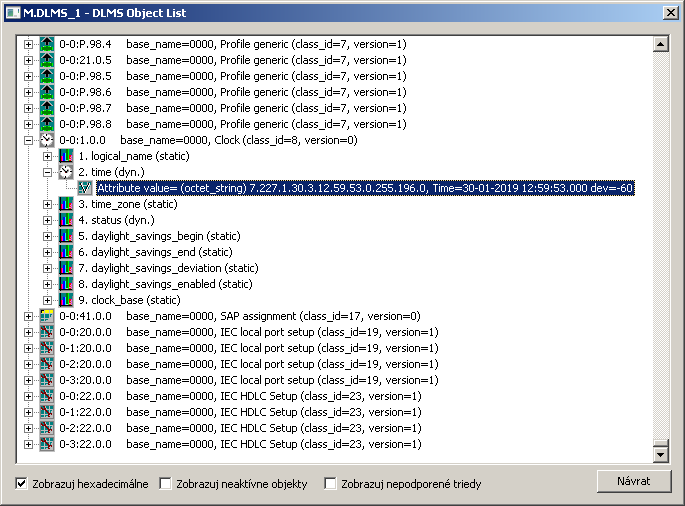Enable the Zobrazuj neaktívne objekty checkbox
Image resolution: width=685 pixels, height=506 pixels.
(x=166, y=484)
